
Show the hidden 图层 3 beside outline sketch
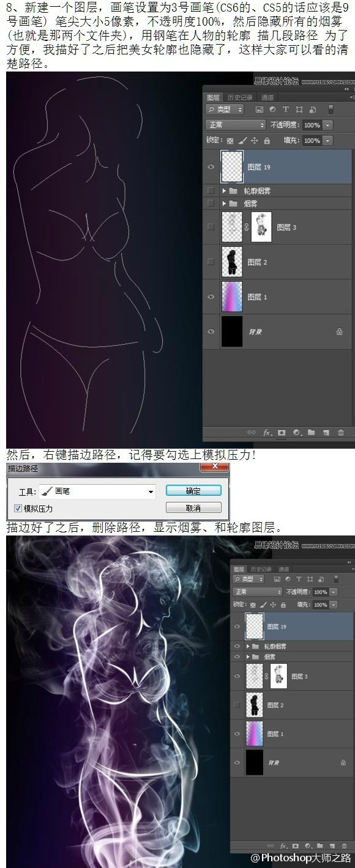(211, 227)
